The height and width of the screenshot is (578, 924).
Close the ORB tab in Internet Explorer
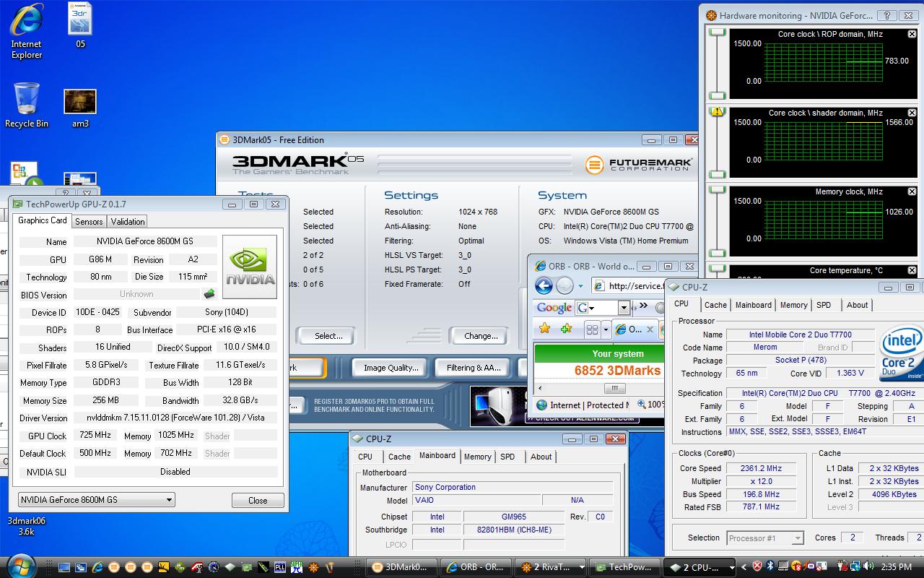coord(649,329)
